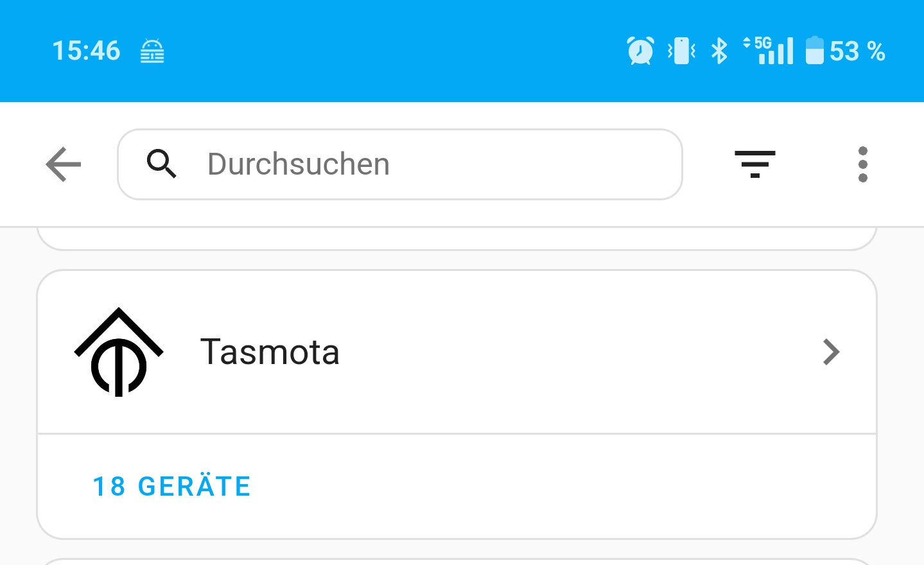Tap the 53 % battery percentage

click(857, 51)
